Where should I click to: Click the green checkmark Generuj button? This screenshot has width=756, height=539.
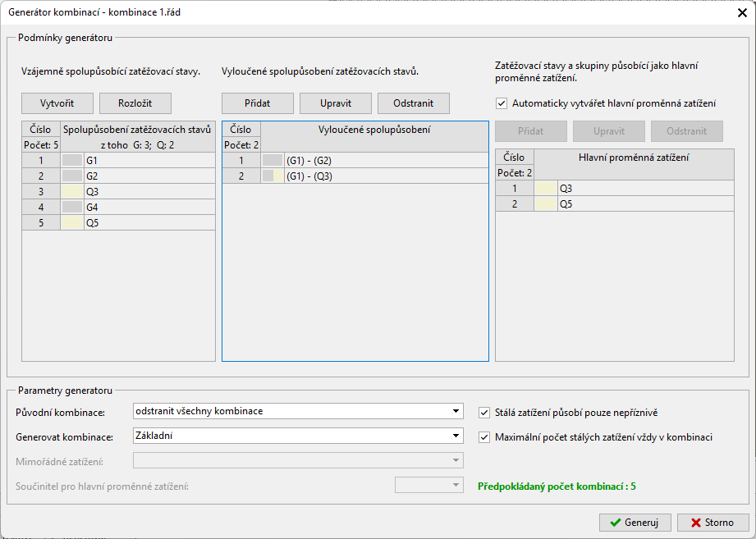pyautogui.click(x=635, y=523)
